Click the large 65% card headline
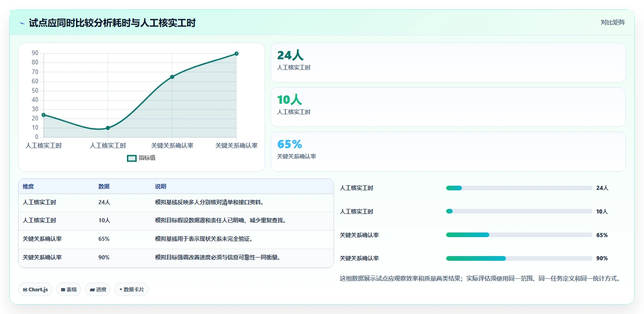This screenshot has height=314, width=644. coord(290,144)
